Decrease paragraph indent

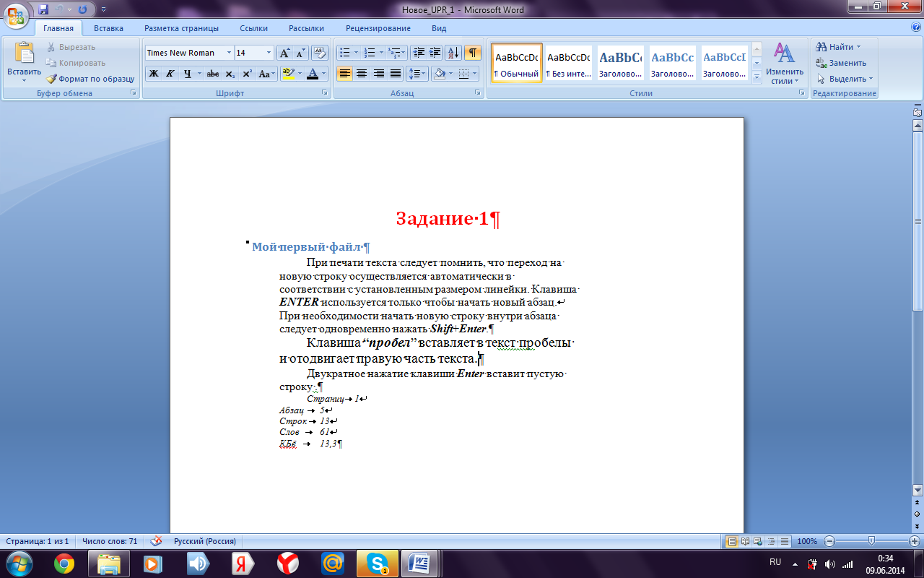[419, 53]
